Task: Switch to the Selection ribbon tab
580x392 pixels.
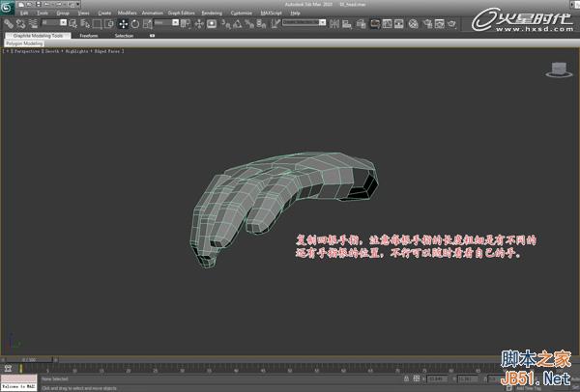Action: coord(124,36)
